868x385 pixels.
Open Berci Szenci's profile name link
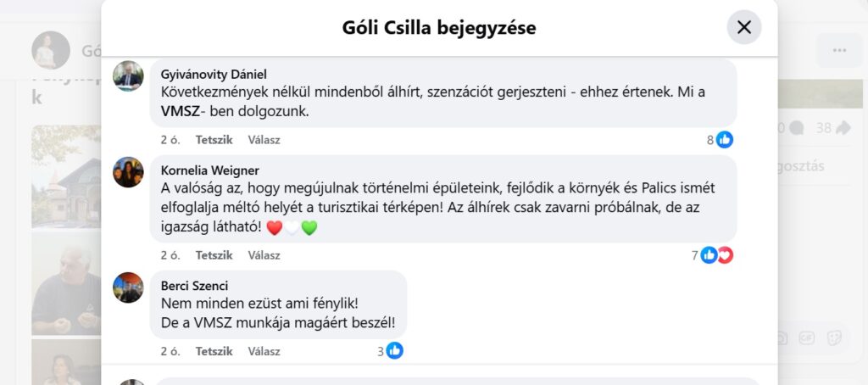(194, 285)
